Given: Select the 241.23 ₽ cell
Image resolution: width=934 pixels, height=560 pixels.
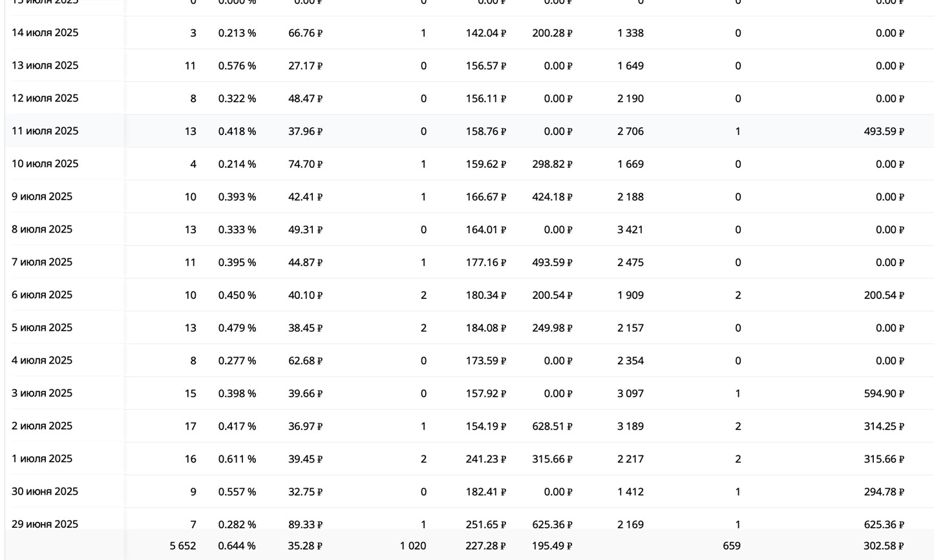Looking at the screenshot, I should tap(485, 459).
